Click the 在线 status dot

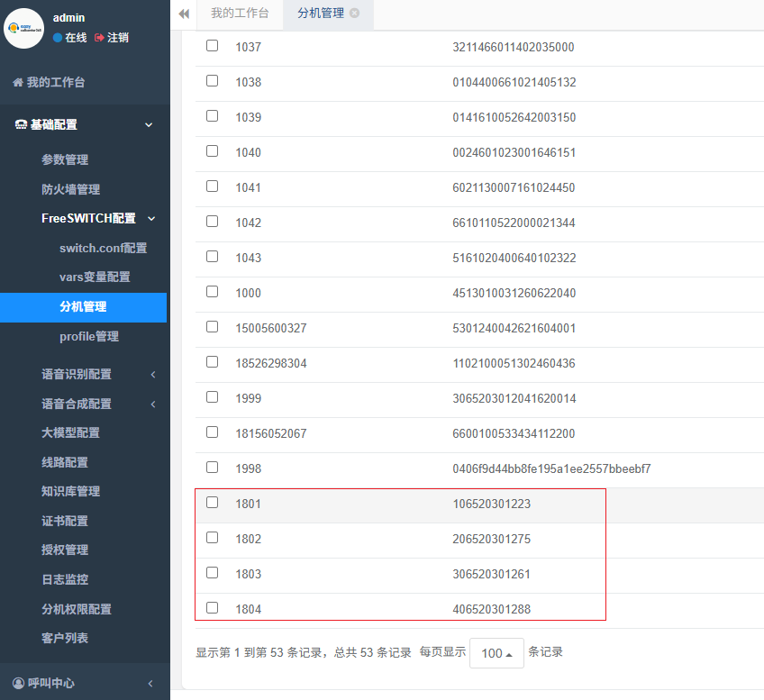[58, 38]
